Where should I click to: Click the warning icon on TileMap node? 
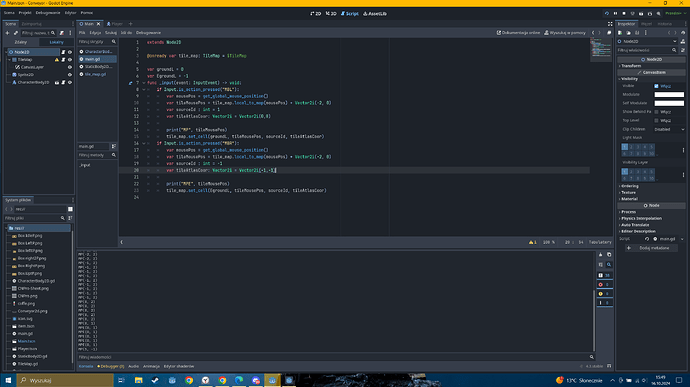[x=56, y=59]
